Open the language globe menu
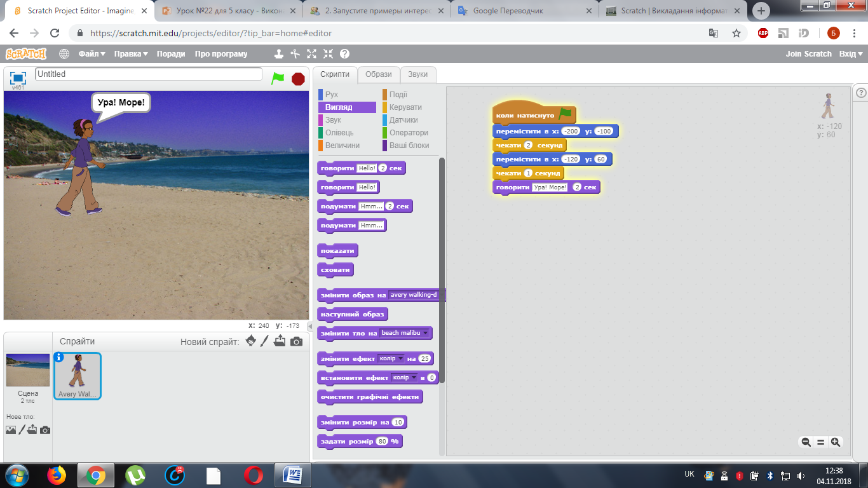868x488 pixels. point(64,54)
